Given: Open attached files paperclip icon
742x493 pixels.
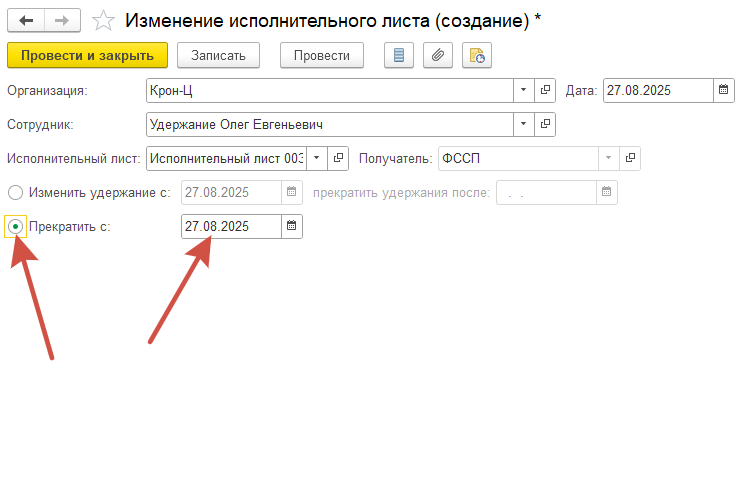Looking at the screenshot, I should [x=437, y=56].
